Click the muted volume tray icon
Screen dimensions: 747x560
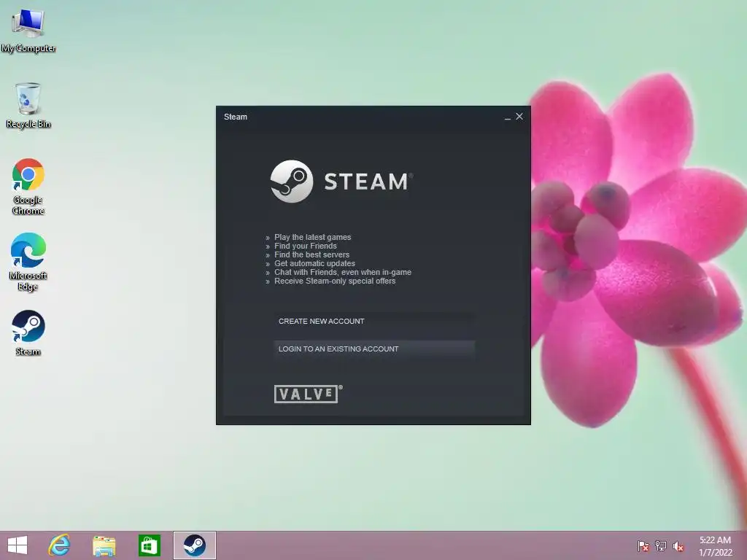(x=678, y=546)
